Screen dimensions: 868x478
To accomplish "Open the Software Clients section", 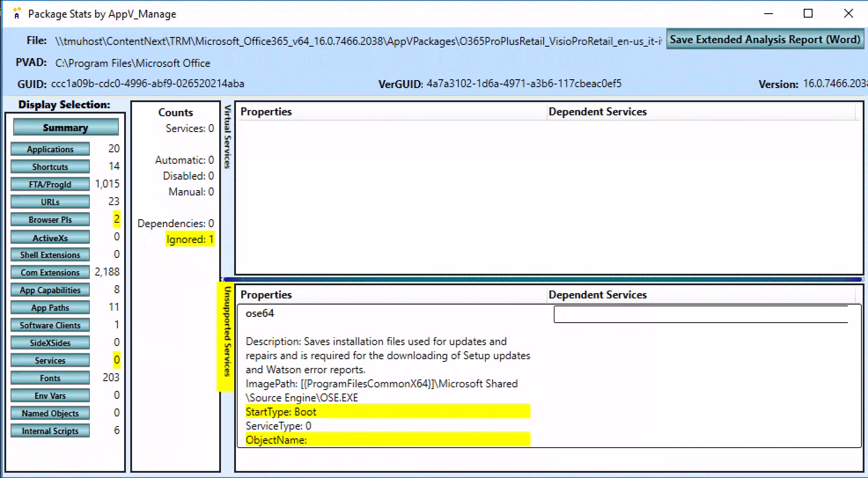I will click(x=50, y=325).
